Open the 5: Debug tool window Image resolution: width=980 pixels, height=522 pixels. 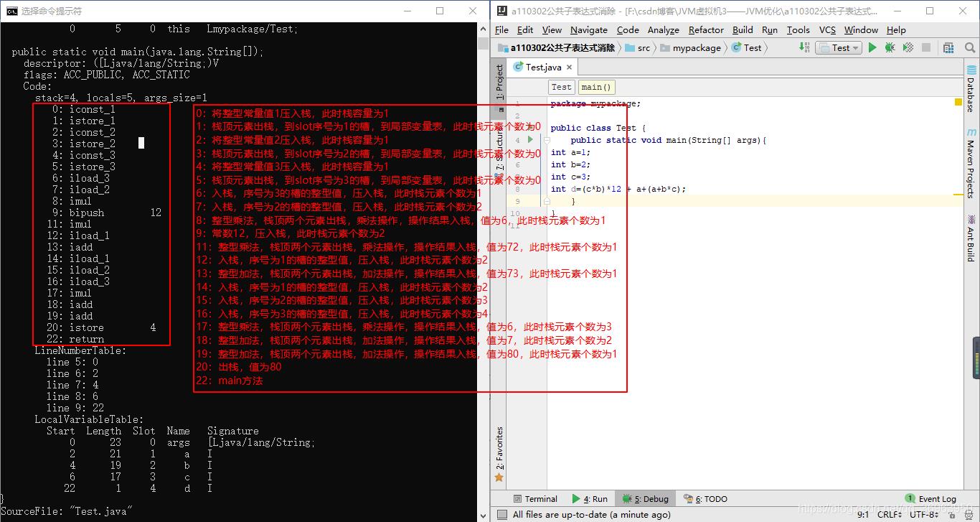(645, 498)
